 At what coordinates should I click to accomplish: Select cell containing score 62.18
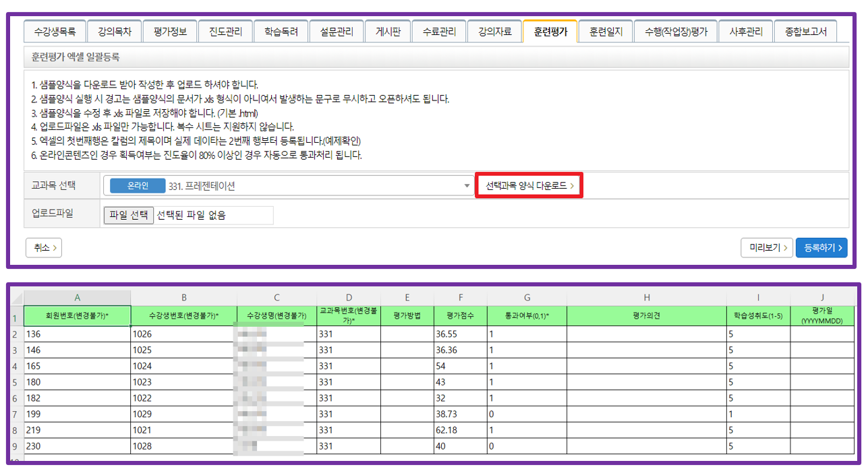(x=460, y=430)
